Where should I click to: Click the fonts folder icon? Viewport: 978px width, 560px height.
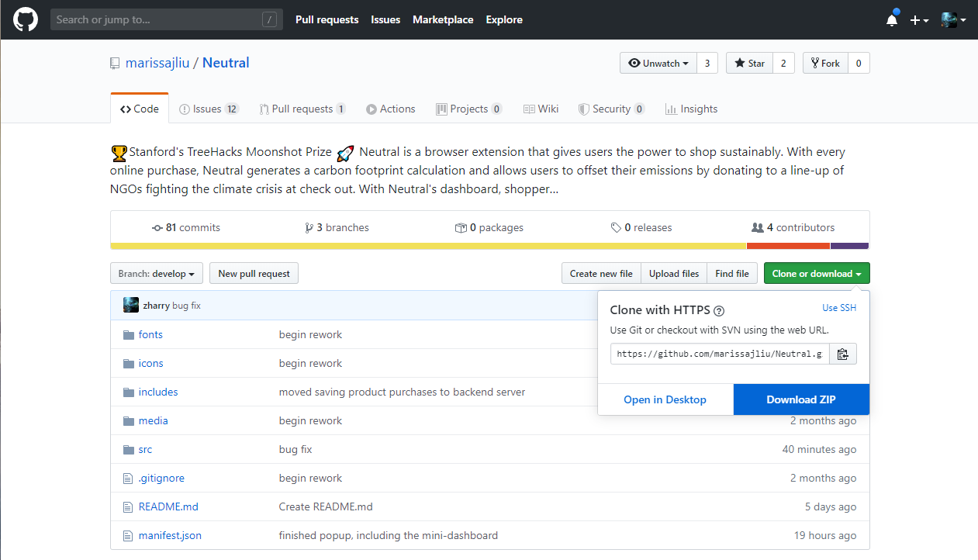tap(129, 335)
